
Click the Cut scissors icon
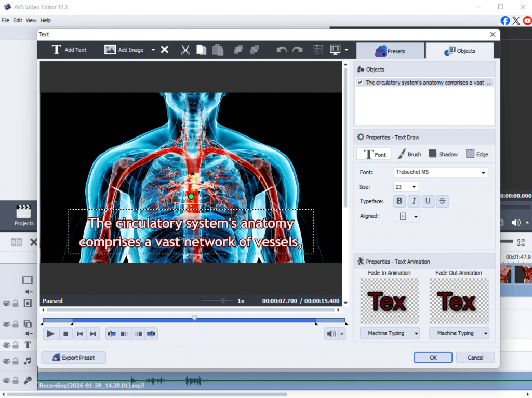click(185, 50)
